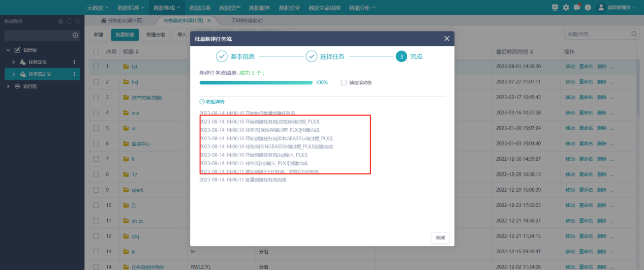Click the 100% creation progress bar
Viewport: 644px width, 270px height.
256,82
